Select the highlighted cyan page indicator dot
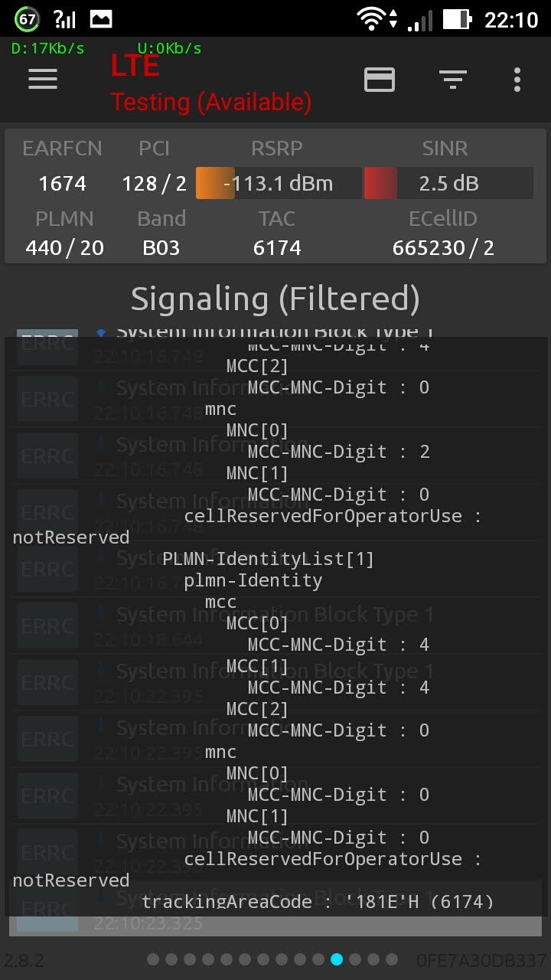Viewport: 551px width, 980px height. click(337, 959)
